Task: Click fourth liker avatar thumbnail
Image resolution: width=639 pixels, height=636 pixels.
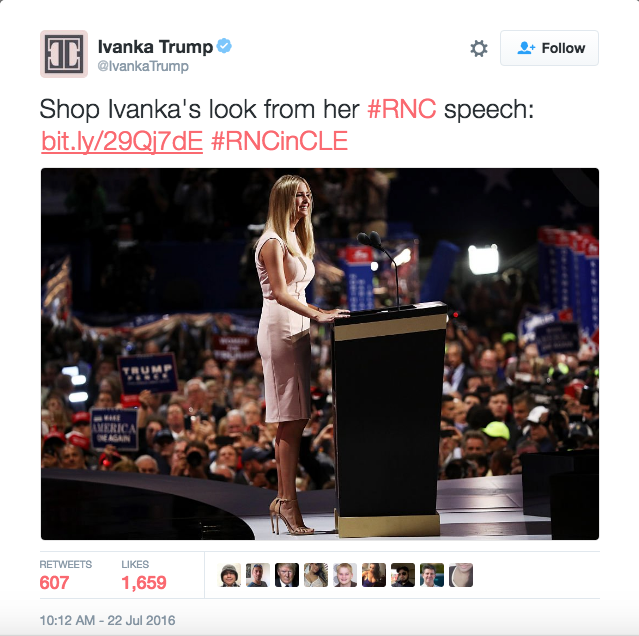Action: point(316,575)
